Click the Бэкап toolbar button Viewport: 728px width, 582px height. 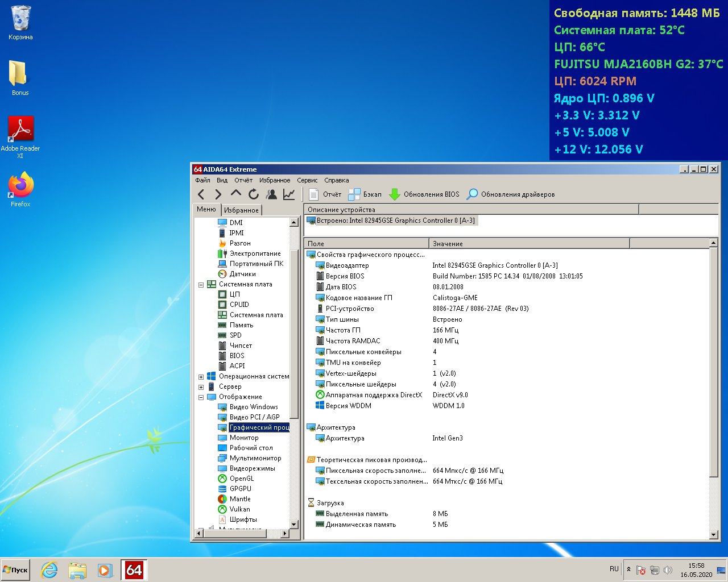point(365,194)
